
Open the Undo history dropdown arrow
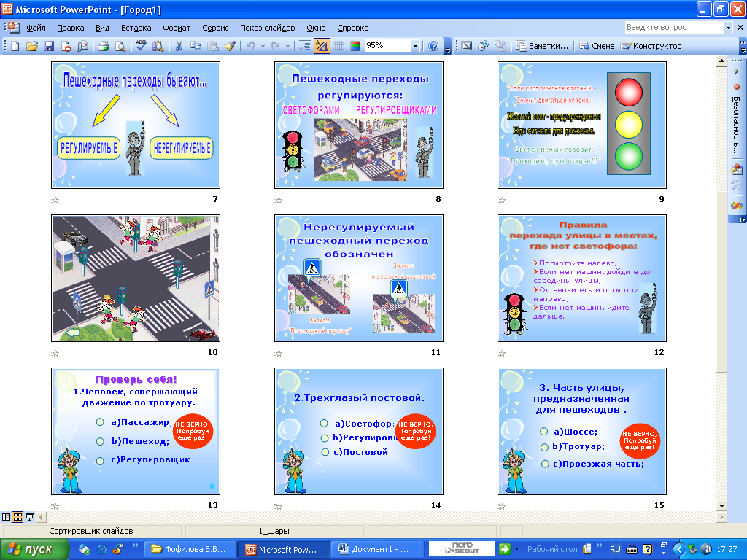click(x=263, y=46)
